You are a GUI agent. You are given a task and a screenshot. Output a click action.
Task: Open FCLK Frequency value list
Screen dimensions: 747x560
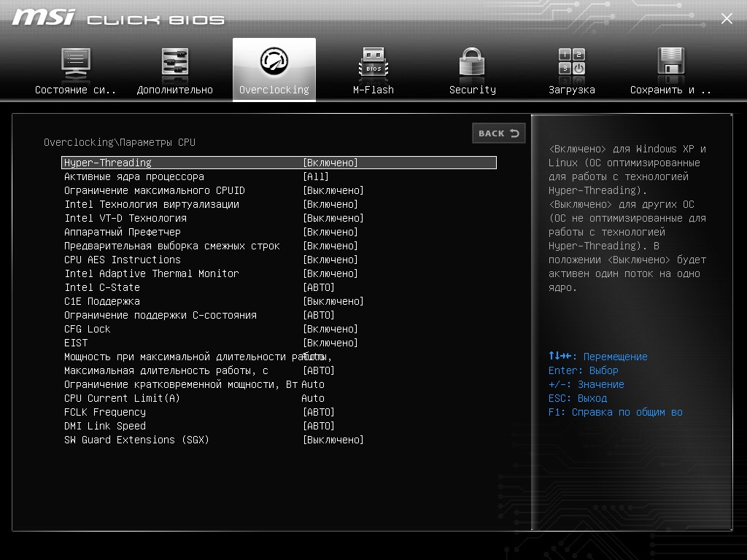318,412
